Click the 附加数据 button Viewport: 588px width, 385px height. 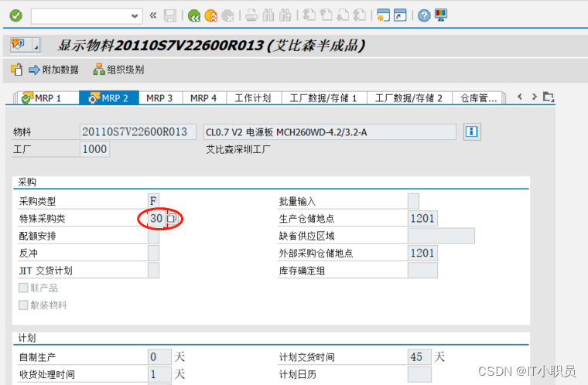tap(53, 70)
